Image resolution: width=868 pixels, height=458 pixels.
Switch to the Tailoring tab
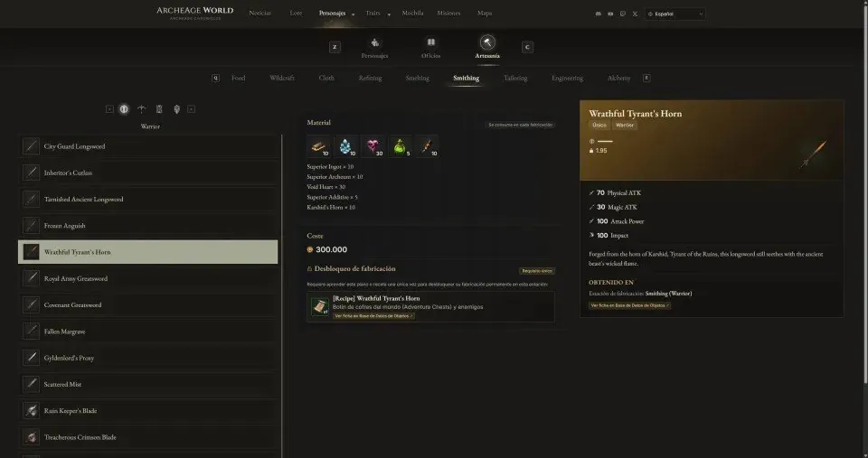click(x=515, y=78)
